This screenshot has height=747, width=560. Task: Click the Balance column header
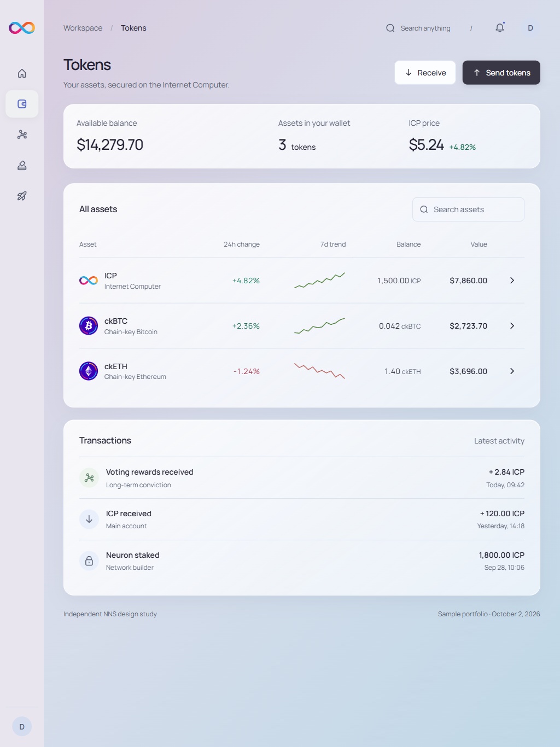409,244
